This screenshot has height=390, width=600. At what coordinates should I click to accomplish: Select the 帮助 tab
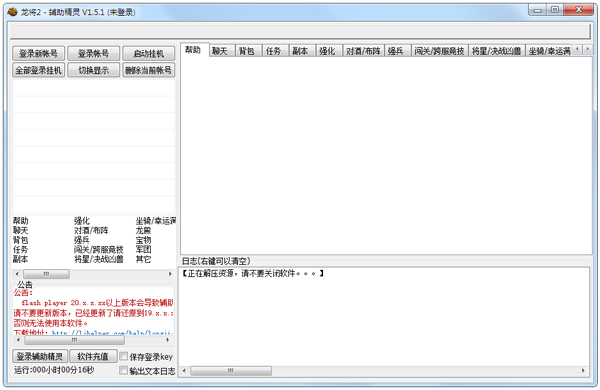click(x=195, y=50)
